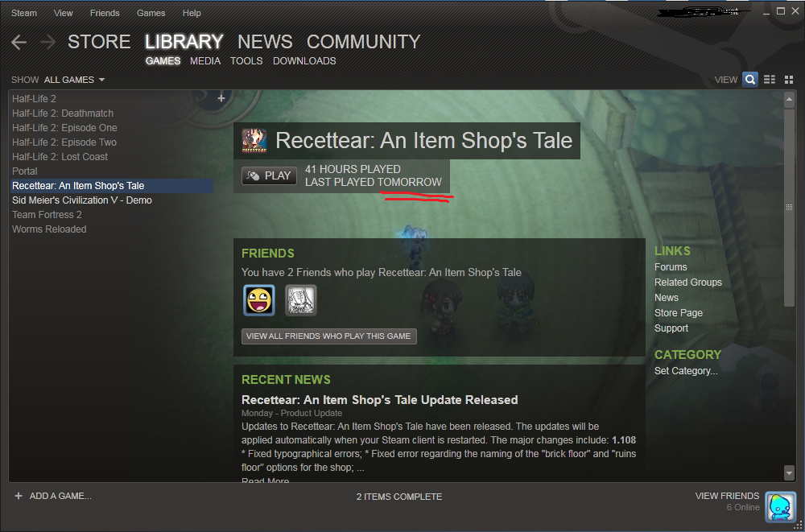Click the back navigation arrow
805x532 pixels.
tap(19, 43)
